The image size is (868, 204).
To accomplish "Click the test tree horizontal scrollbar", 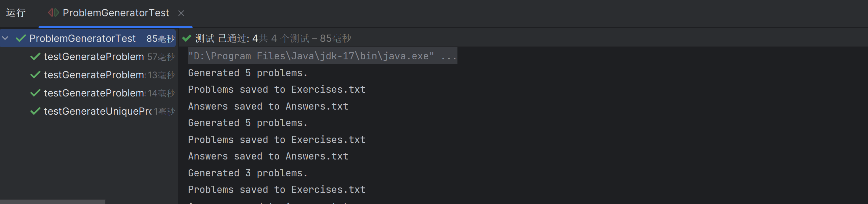I will pyautogui.click(x=52, y=202).
